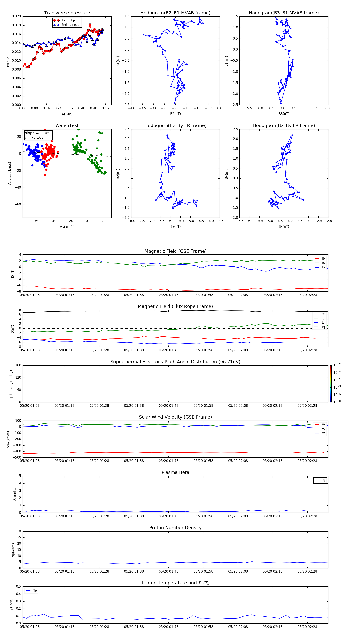Select the 'Np(#/cc)' y-axis label

(13, 550)
